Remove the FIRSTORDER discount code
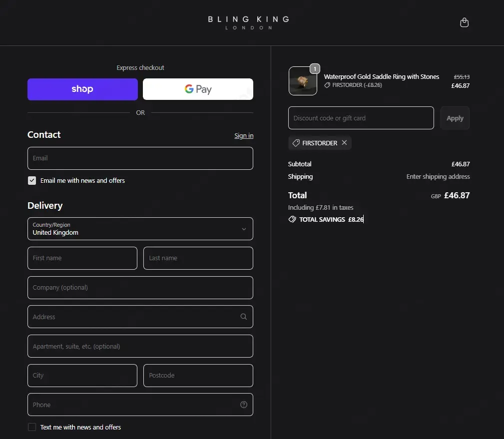This screenshot has width=504, height=439. click(344, 143)
